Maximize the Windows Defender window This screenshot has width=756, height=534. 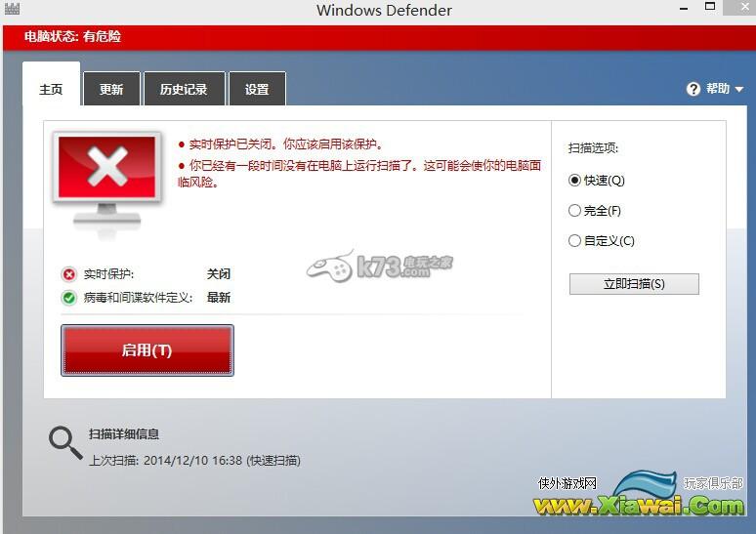click(710, 6)
